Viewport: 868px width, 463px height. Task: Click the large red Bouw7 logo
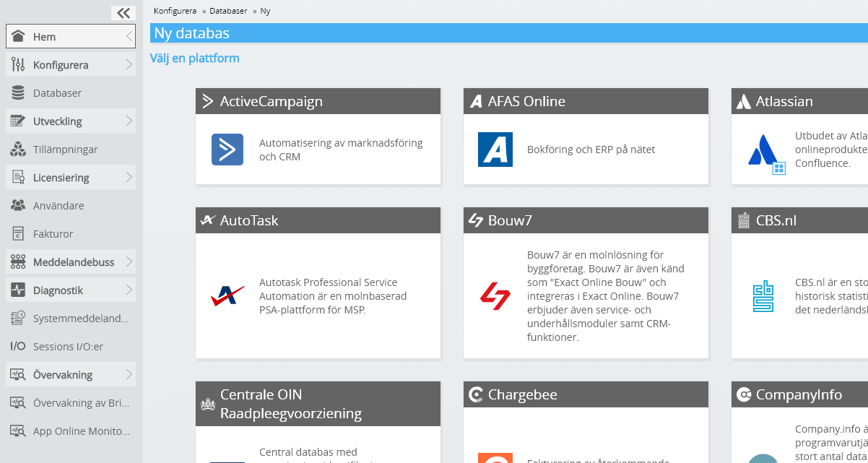coord(495,295)
